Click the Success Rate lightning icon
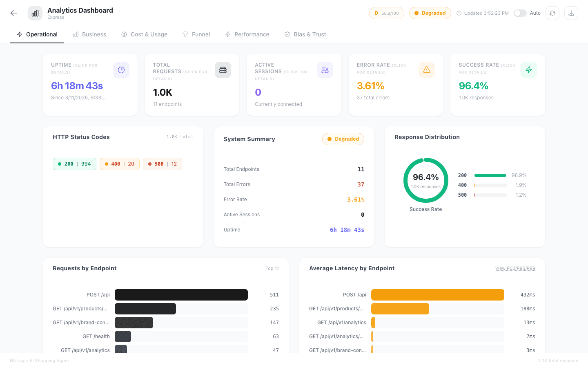 click(x=529, y=70)
